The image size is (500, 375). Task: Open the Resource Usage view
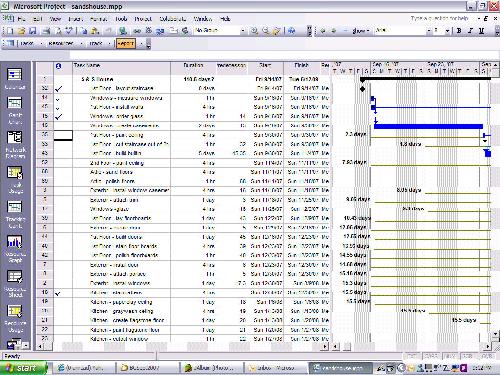click(x=15, y=318)
